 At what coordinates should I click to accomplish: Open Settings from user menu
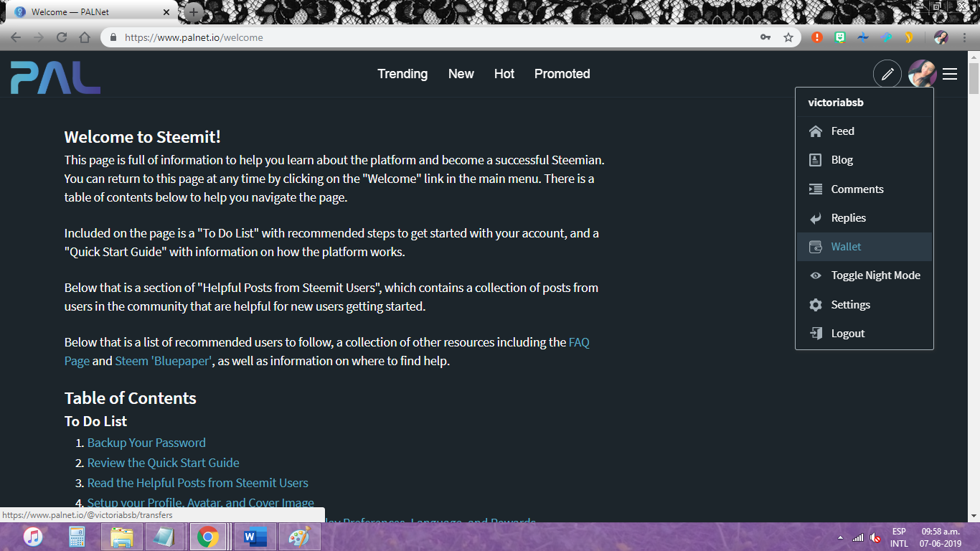click(x=864, y=305)
